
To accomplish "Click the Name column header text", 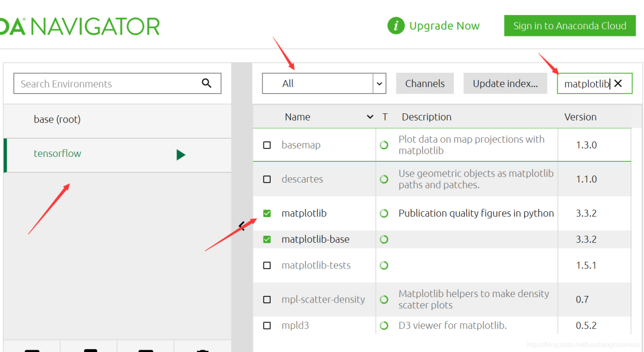I will 298,117.
